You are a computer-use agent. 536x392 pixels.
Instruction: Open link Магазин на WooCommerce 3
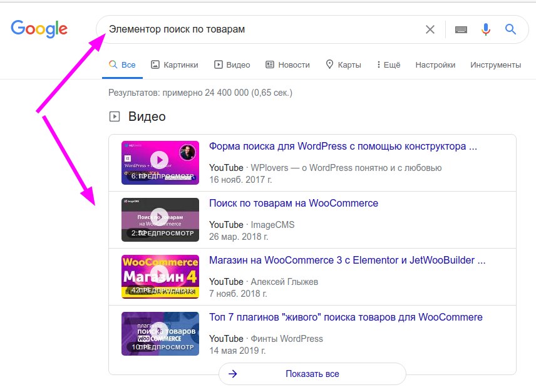(x=348, y=260)
